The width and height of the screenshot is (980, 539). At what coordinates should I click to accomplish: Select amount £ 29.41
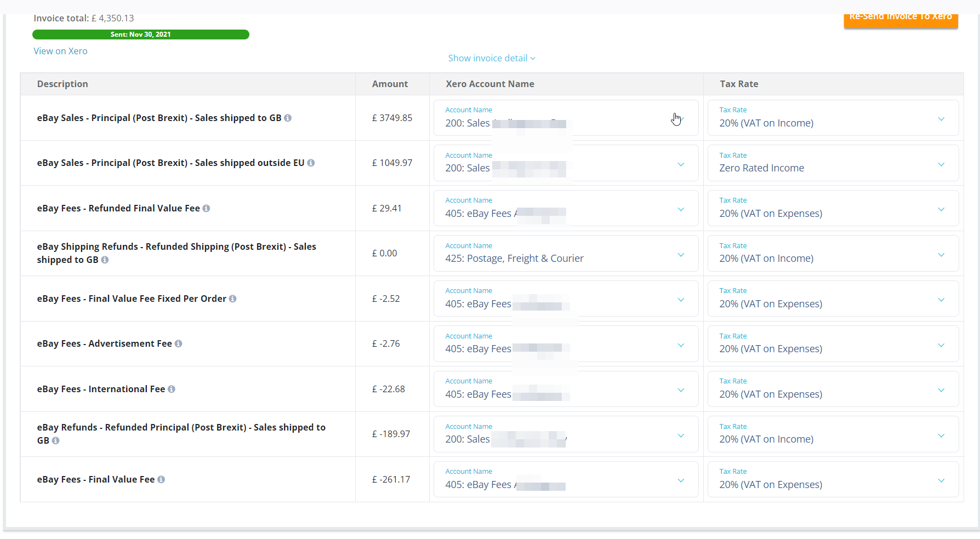[x=387, y=208]
